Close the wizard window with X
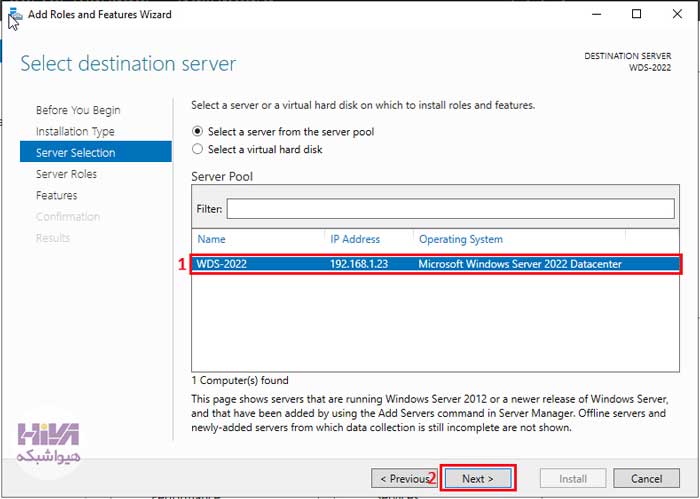The width and height of the screenshot is (700, 499). (x=677, y=14)
